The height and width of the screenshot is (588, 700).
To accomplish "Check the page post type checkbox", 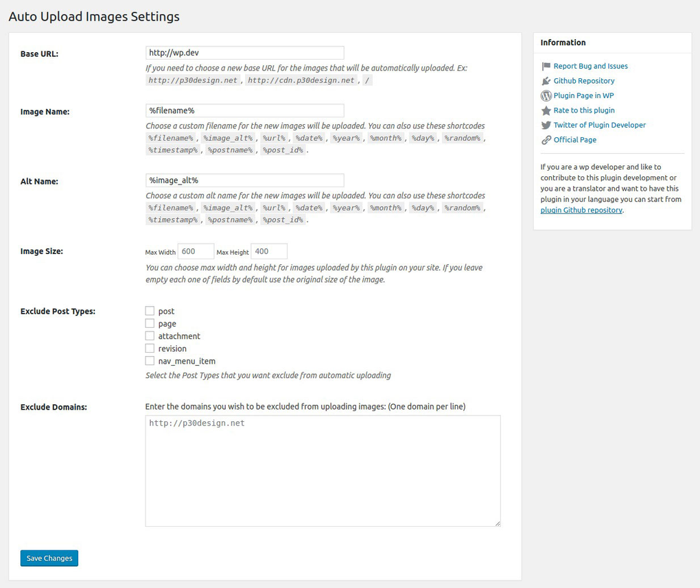I will click(x=149, y=322).
